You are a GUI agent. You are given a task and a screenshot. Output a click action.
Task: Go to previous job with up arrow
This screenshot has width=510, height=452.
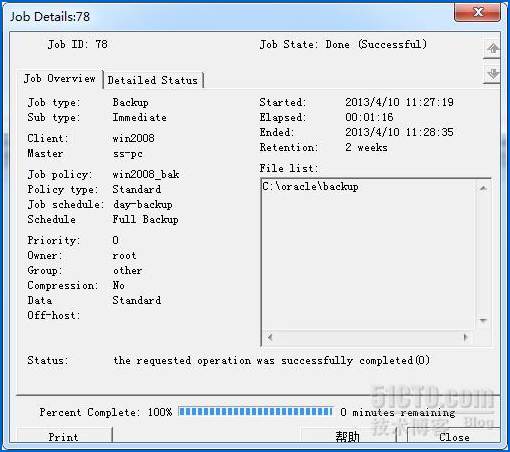[x=492, y=49]
